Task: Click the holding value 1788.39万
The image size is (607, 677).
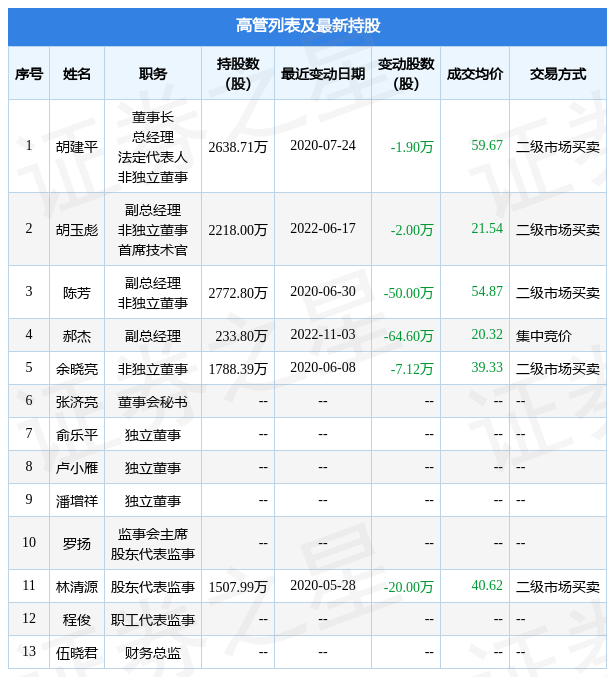Action: pos(238,369)
